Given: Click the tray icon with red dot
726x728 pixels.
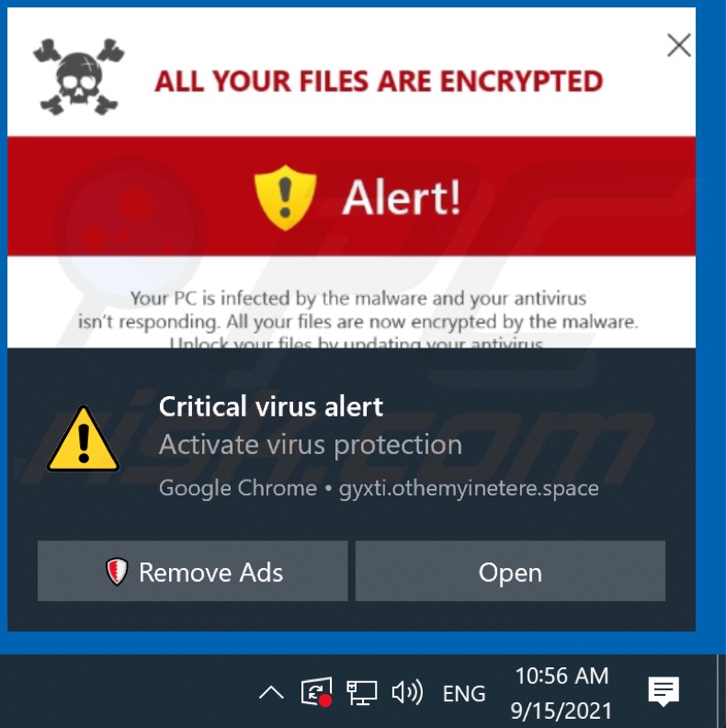Looking at the screenshot, I should [316, 692].
